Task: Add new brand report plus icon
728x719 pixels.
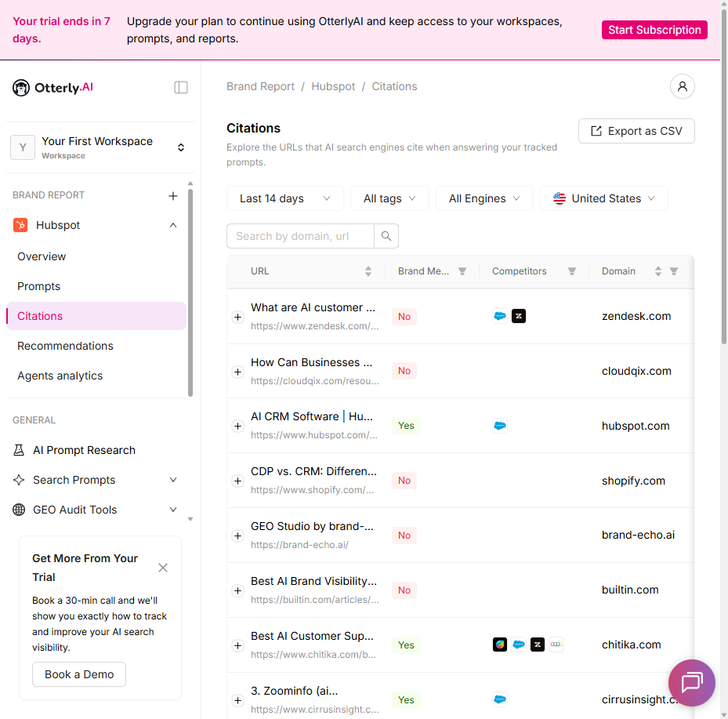Action: pyautogui.click(x=172, y=195)
